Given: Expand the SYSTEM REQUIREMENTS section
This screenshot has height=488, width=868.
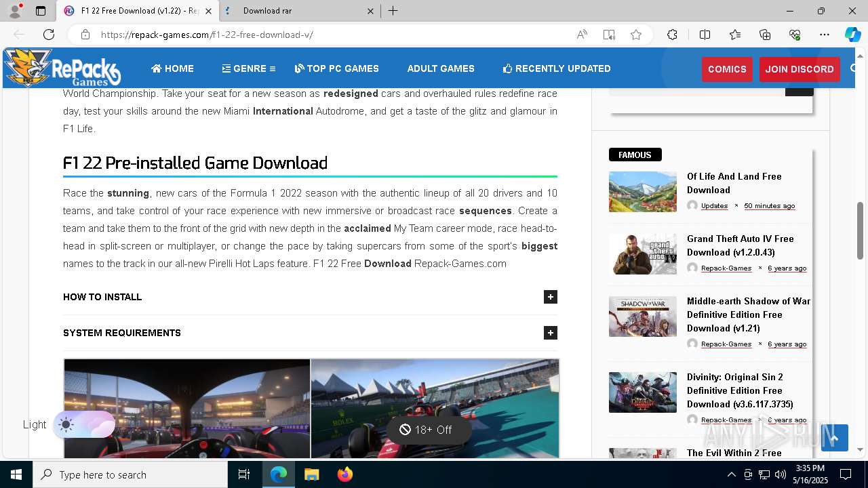Looking at the screenshot, I should 310,333.
